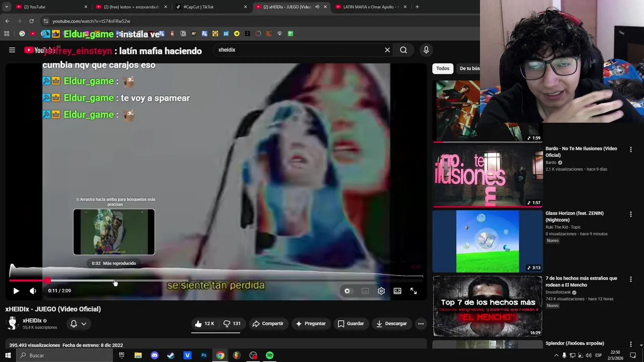644x362 pixels.
Task: Toggle the video autoplay switch
Action: [x=347, y=291]
